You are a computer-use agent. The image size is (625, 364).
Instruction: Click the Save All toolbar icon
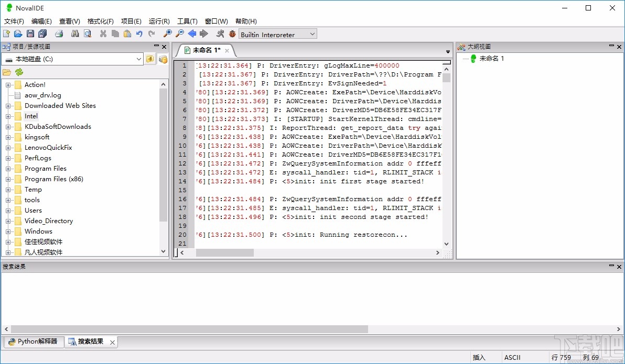42,34
